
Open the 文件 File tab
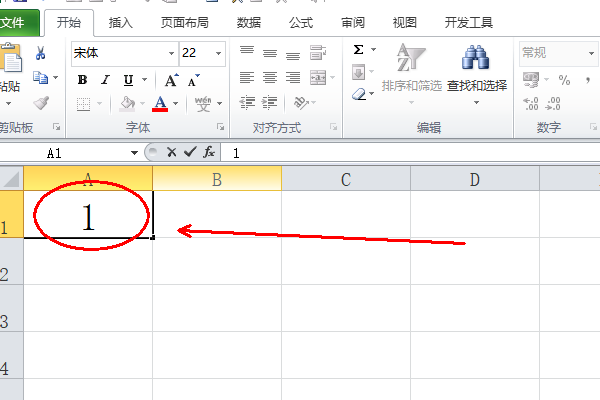[18, 23]
